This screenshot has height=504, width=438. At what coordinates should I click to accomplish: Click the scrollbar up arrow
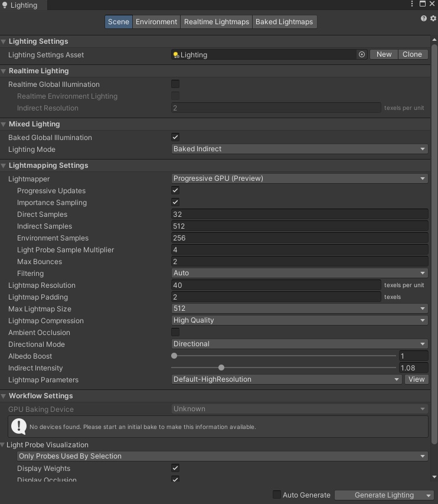[434, 40]
